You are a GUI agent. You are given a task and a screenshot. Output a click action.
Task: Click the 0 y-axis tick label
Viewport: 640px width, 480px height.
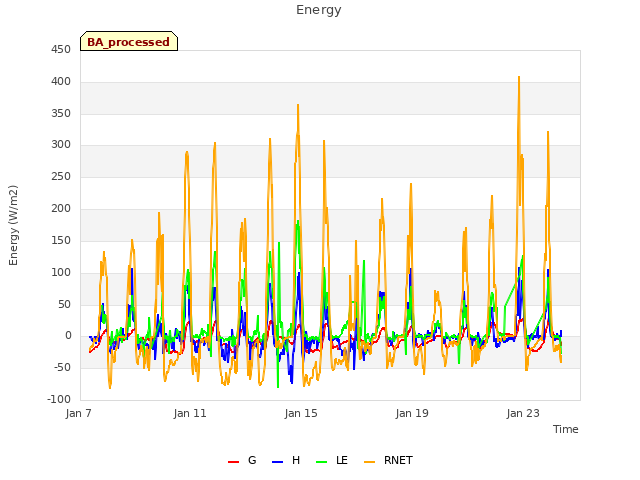[x=68, y=336]
